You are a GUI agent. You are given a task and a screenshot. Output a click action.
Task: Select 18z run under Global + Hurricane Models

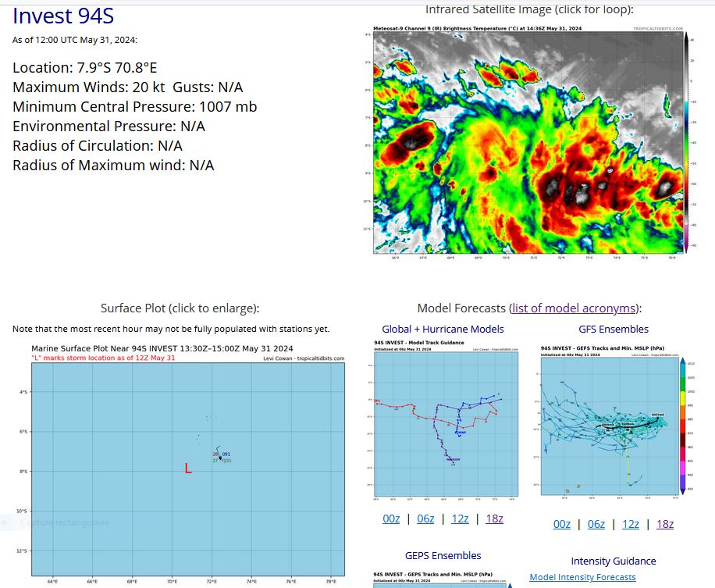(494, 519)
